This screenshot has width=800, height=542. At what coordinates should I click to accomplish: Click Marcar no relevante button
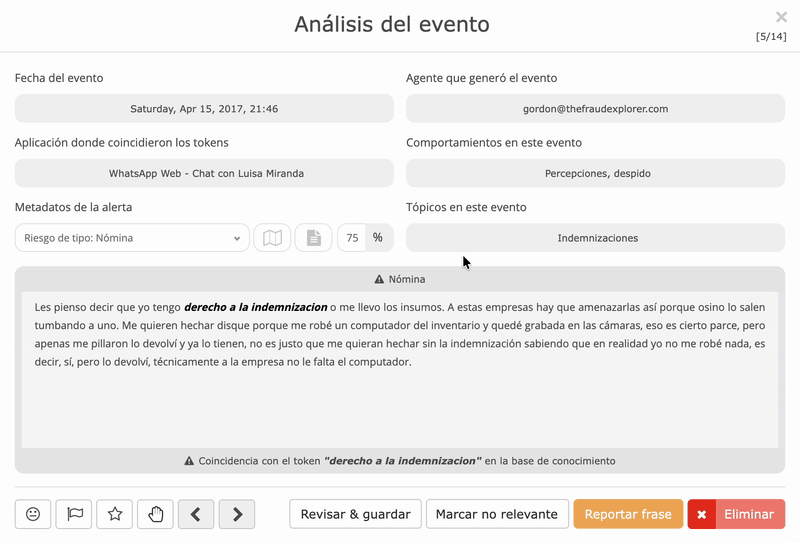[497, 514]
